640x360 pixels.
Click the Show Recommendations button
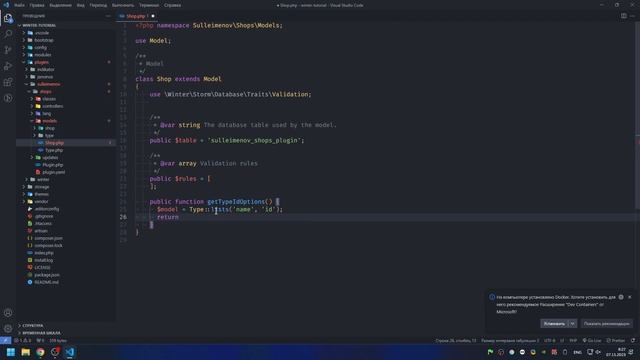(x=607, y=324)
